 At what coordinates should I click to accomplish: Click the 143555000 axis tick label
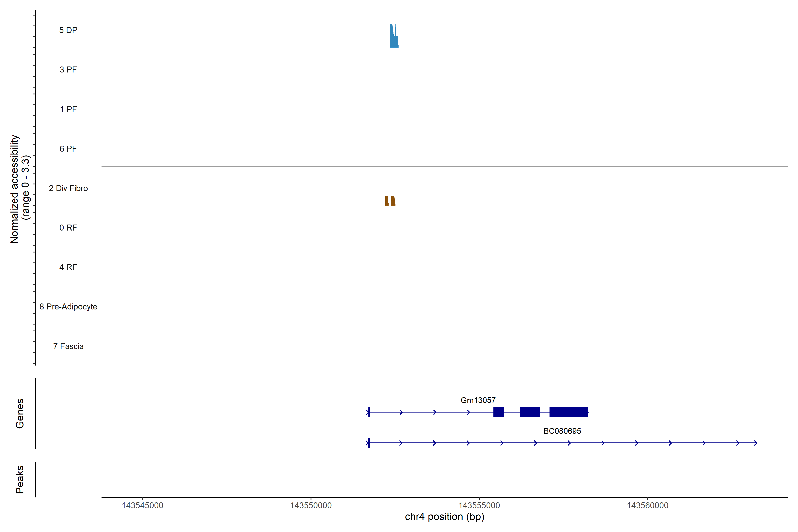479,506
